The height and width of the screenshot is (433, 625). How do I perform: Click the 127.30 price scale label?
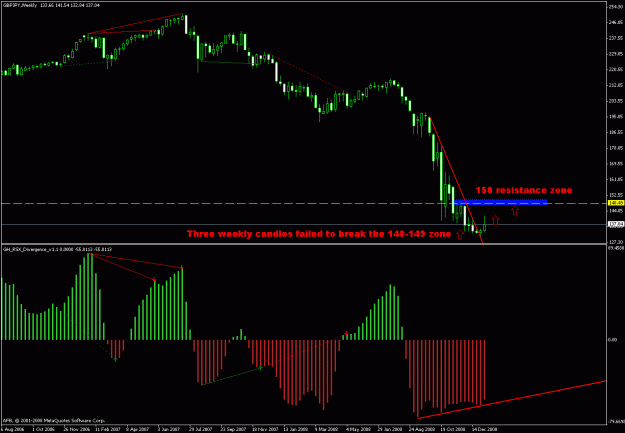point(616,242)
